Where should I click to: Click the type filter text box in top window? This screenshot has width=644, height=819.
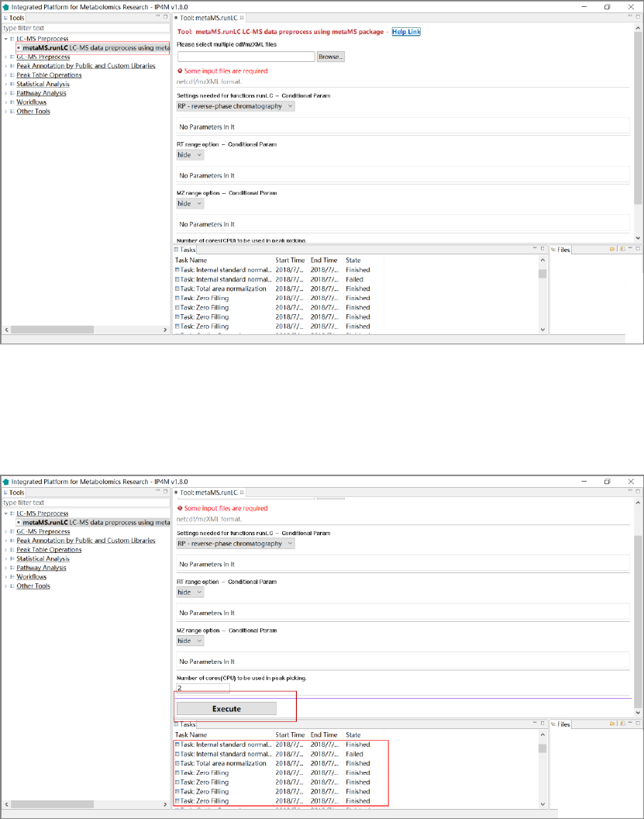(86, 28)
